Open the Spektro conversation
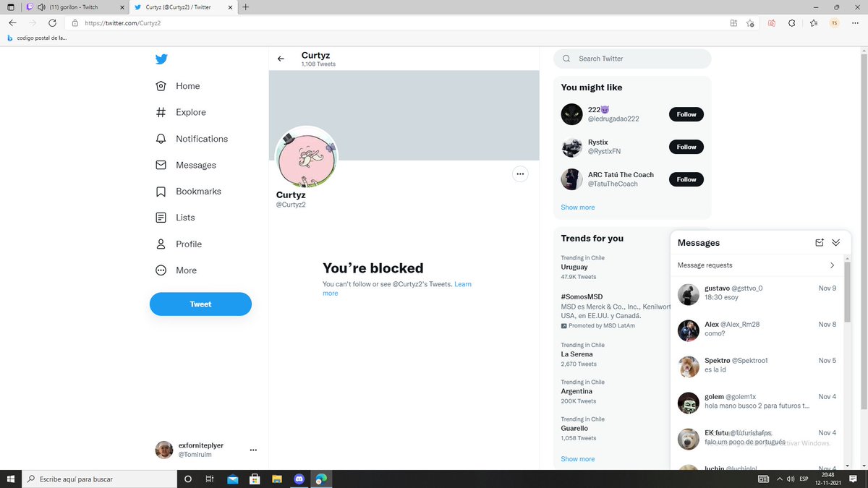Screen dimensions: 868x488 tap(757, 367)
